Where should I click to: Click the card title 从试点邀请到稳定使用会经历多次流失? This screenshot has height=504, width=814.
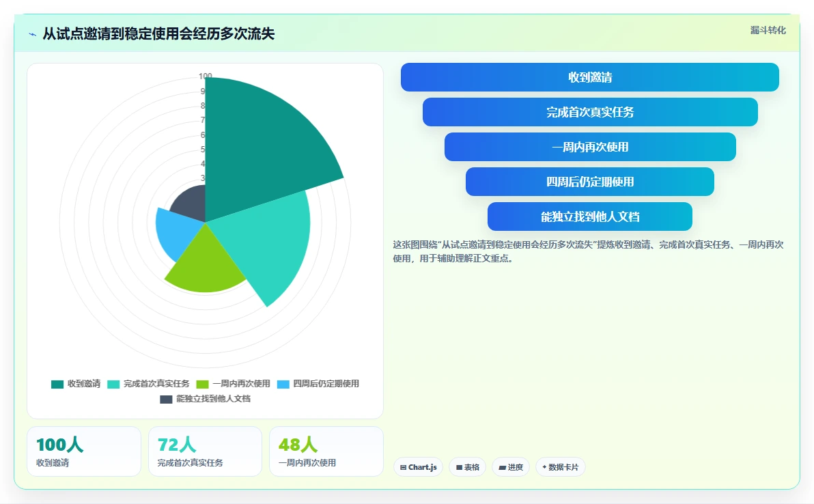tap(158, 33)
